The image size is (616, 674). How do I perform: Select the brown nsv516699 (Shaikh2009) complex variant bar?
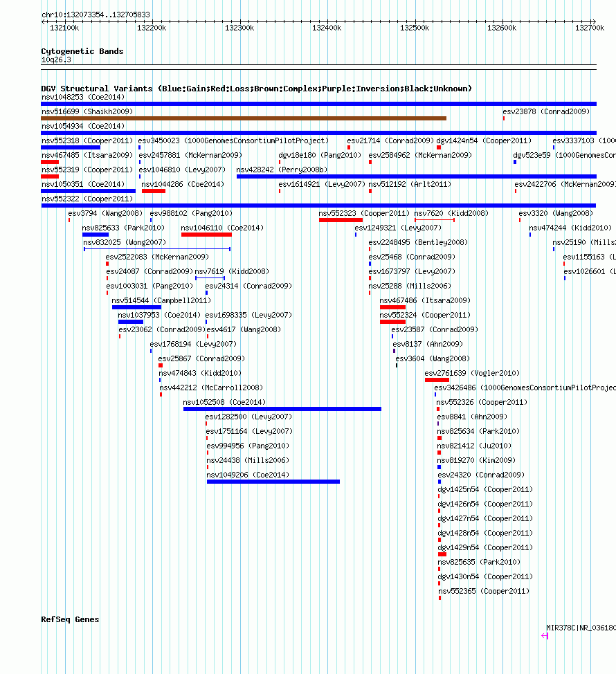point(244,118)
